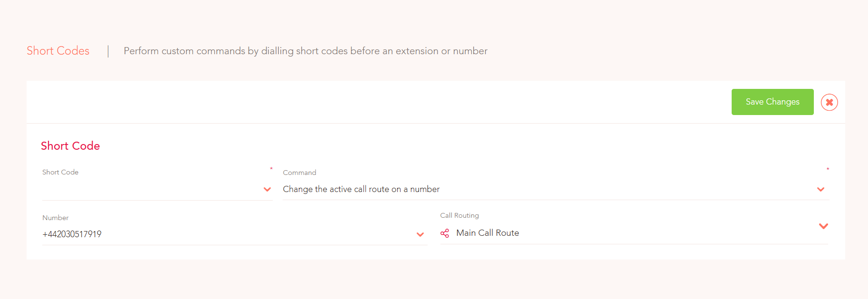
Task: Click the red Short Code section title
Action: [70, 146]
